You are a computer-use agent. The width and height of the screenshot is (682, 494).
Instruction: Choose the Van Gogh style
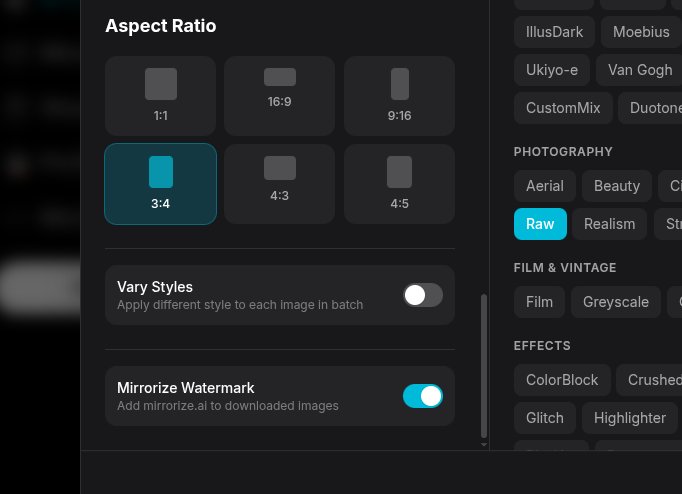tap(639, 70)
